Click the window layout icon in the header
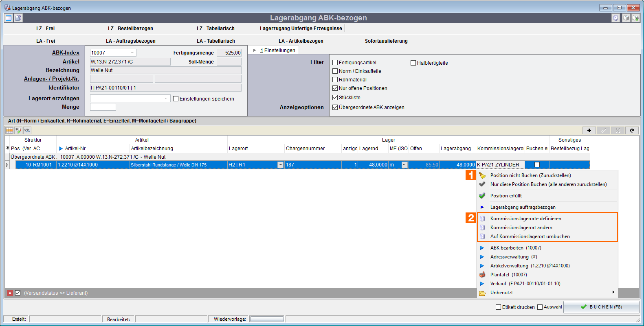The width and height of the screenshot is (644, 326). [x=9, y=18]
